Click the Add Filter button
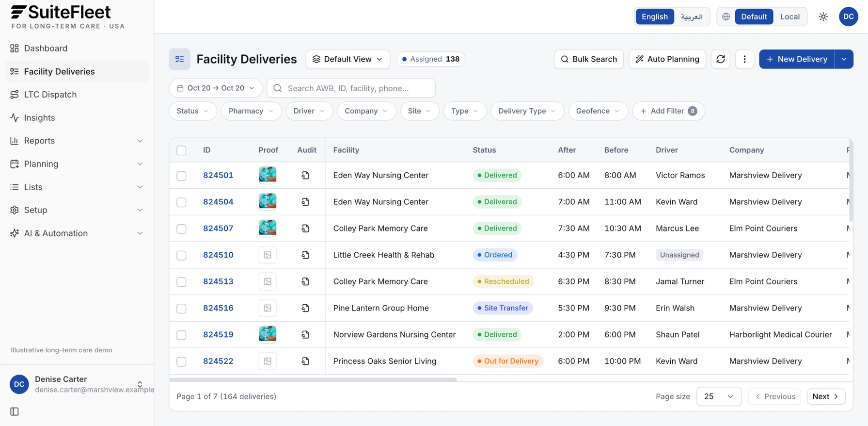868x426 pixels. (668, 111)
